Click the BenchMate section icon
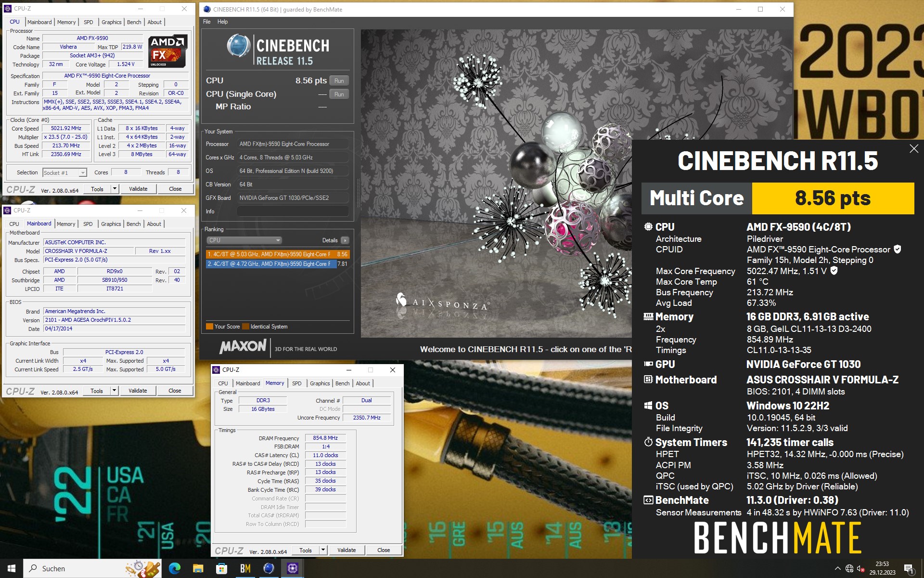This screenshot has height=578, width=924. pos(648,500)
